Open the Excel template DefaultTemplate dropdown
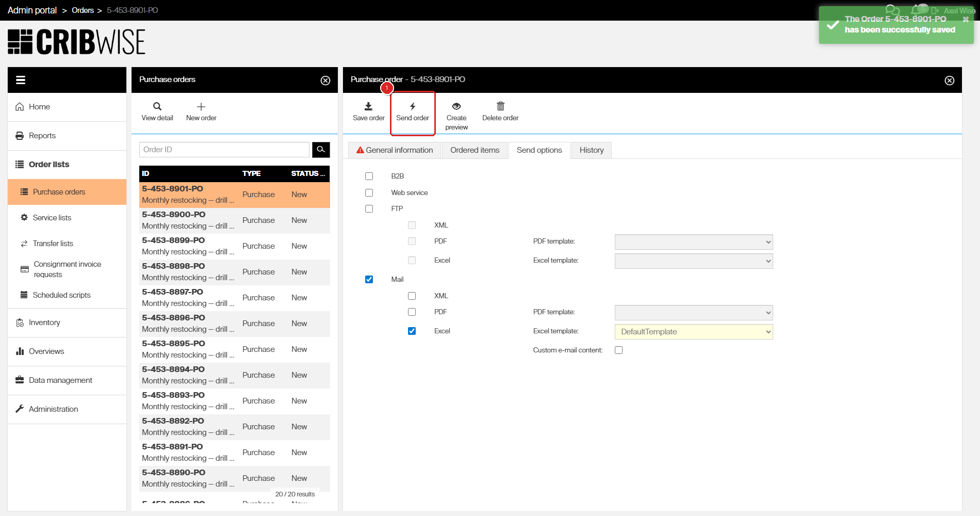 click(693, 332)
